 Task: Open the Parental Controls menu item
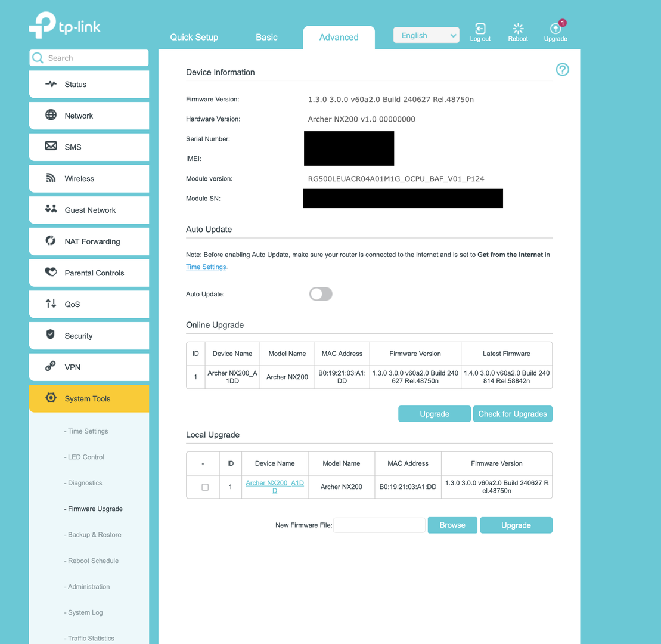(x=89, y=273)
